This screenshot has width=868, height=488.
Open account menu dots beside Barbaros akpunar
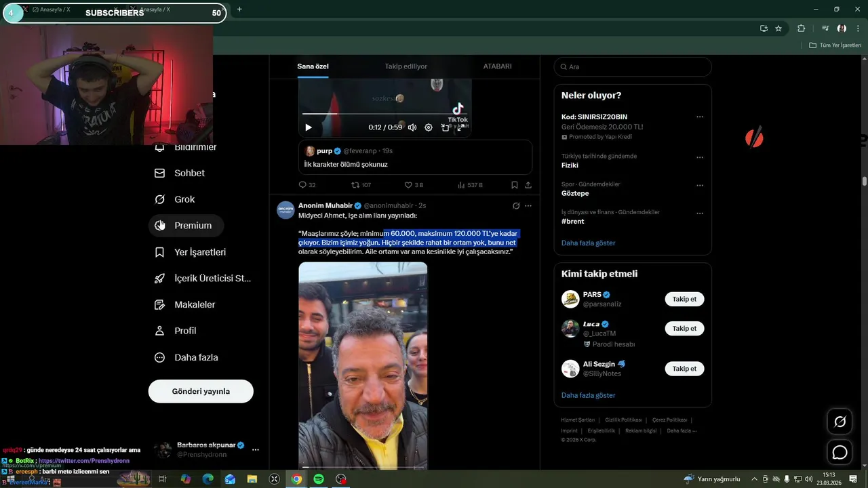tap(256, 449)
